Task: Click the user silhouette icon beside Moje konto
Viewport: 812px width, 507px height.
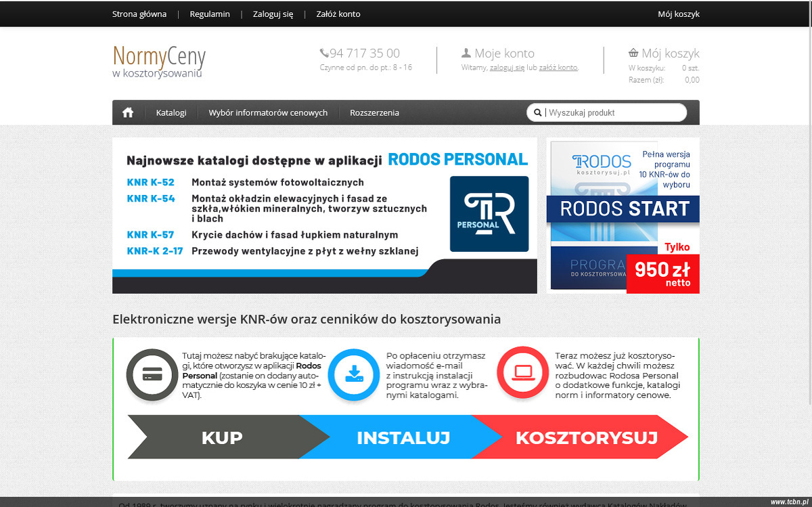Action: click(466, 53)
